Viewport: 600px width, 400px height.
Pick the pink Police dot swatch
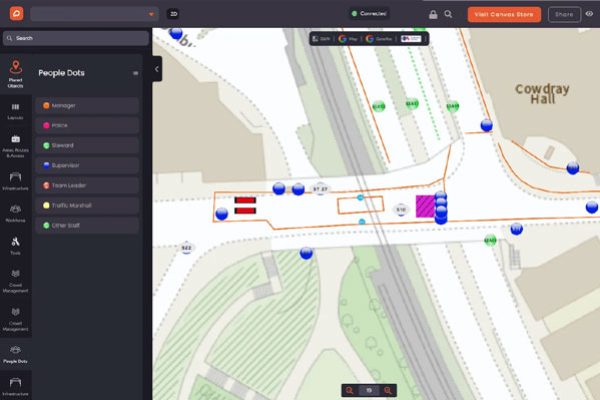[x=46, y=126]
